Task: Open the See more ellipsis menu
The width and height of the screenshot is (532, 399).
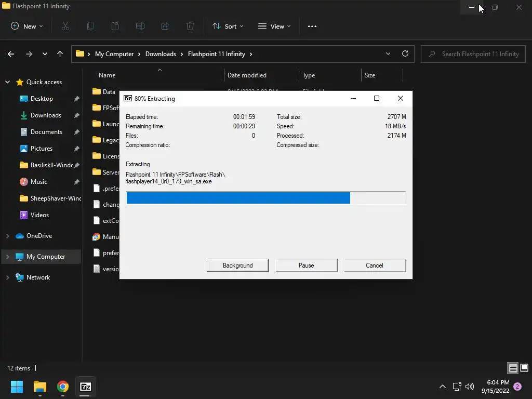Action: tap(312, 26)
